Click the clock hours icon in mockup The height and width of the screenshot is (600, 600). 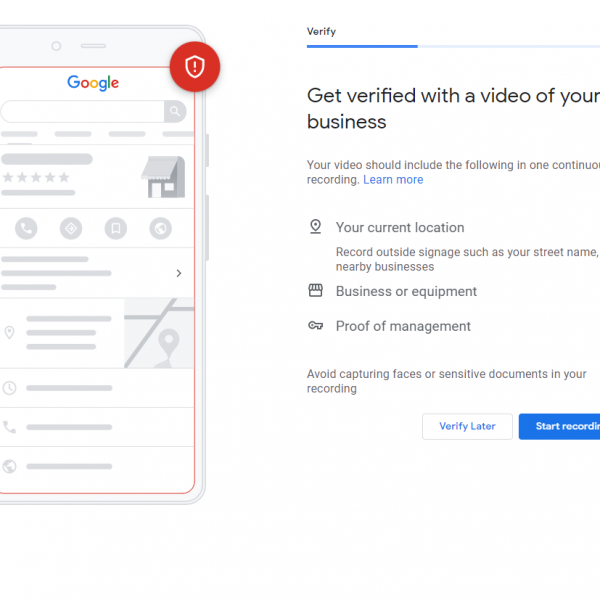(10, 388)
